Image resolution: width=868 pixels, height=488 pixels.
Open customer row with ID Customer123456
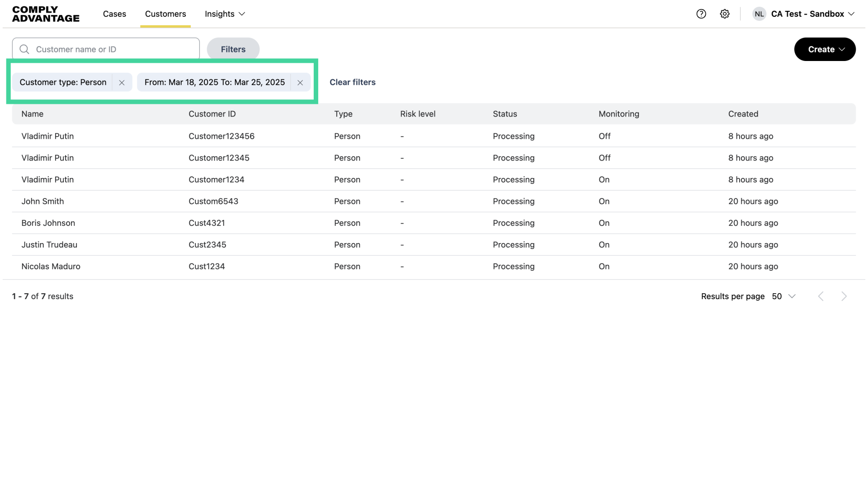pyautogui.click(x=221, y=136)
